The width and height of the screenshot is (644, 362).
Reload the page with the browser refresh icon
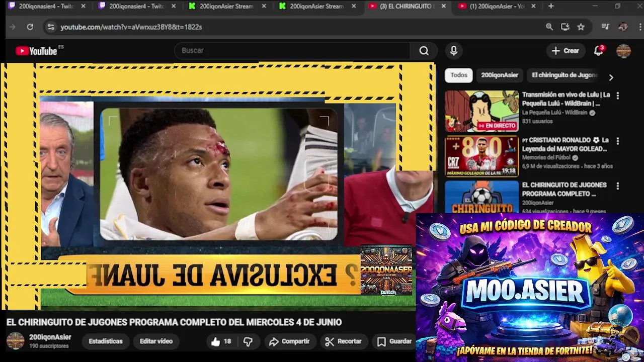tap(30, 27)
